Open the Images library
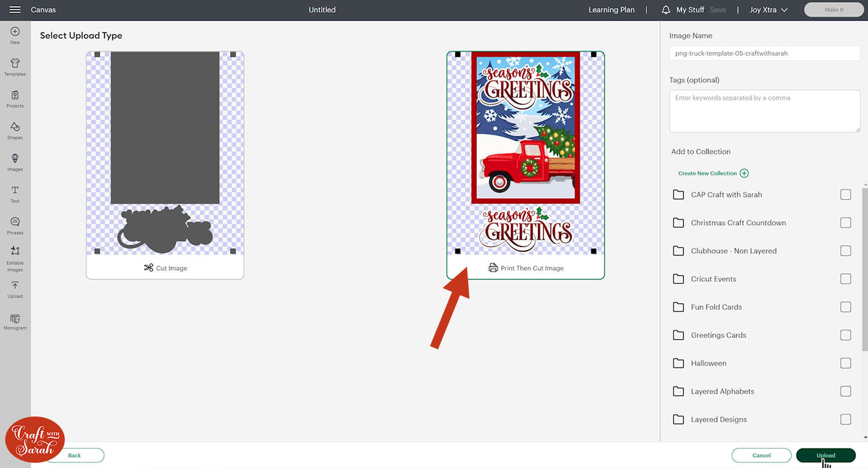Viewport: 868px width, 468px height. click(15, 163)
